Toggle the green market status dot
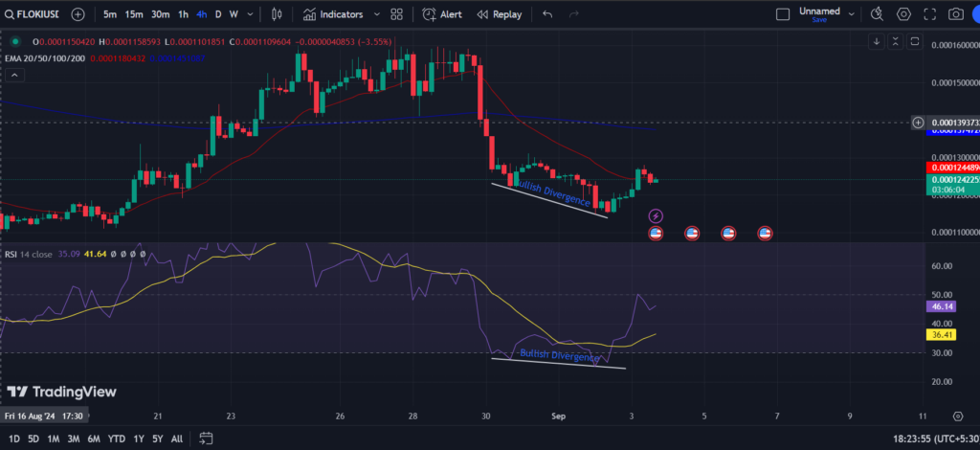The height and width of the screenshot is (450, 980). 17,42
